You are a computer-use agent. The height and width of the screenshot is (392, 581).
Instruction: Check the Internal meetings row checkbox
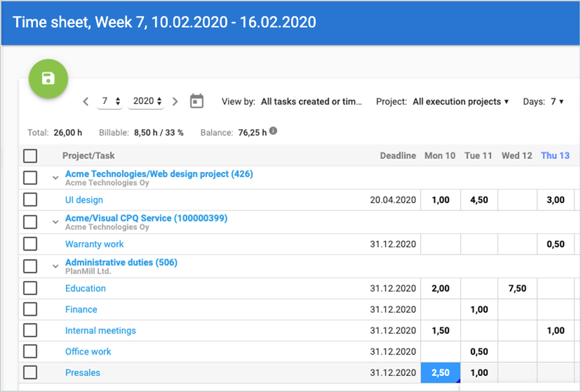click(x=30, y=330)
